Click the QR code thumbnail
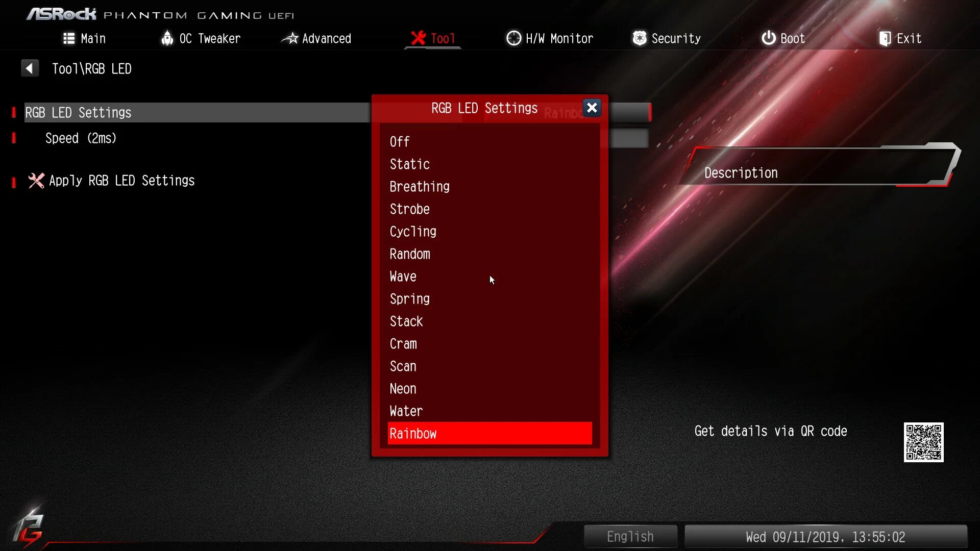980x551 pixels. coord(923,442)
